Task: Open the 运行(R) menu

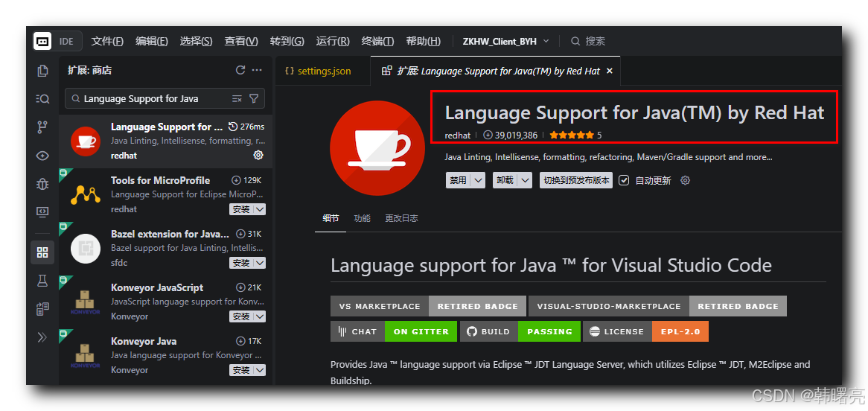Action: [x=333, y=41]
